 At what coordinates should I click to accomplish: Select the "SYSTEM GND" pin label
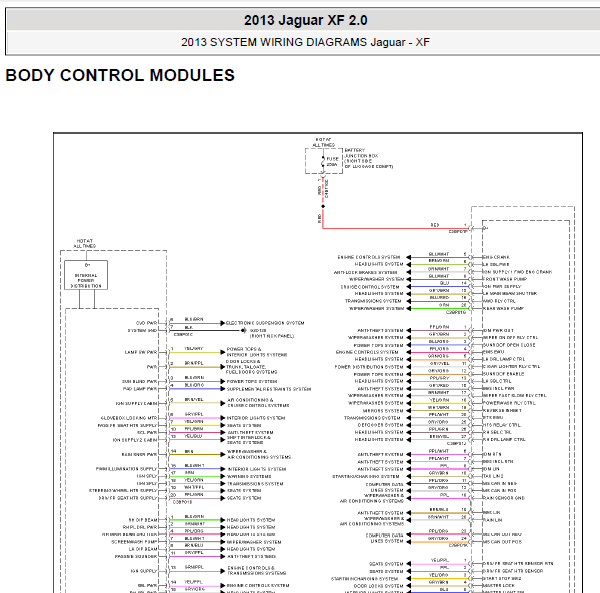click(142, 330)
